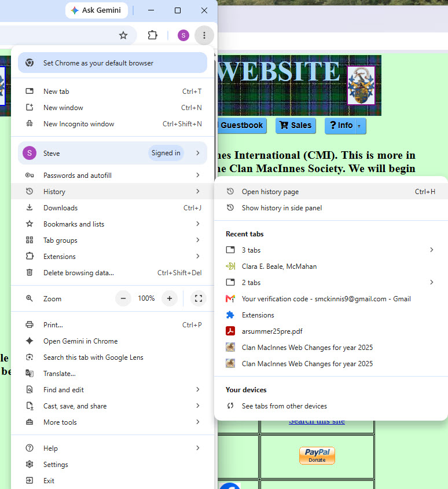Search this tab with Google Lens

tap(112, 357)
